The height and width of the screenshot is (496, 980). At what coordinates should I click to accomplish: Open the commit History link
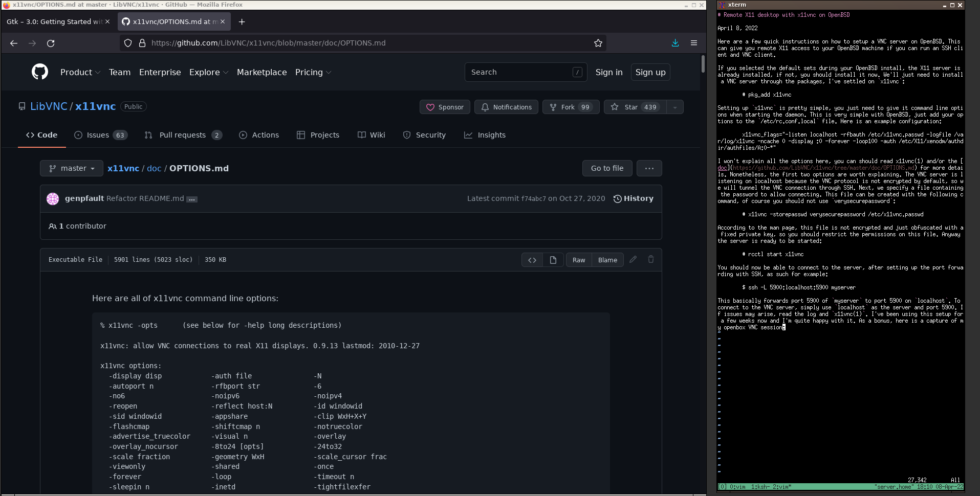[x=634, y=198]
